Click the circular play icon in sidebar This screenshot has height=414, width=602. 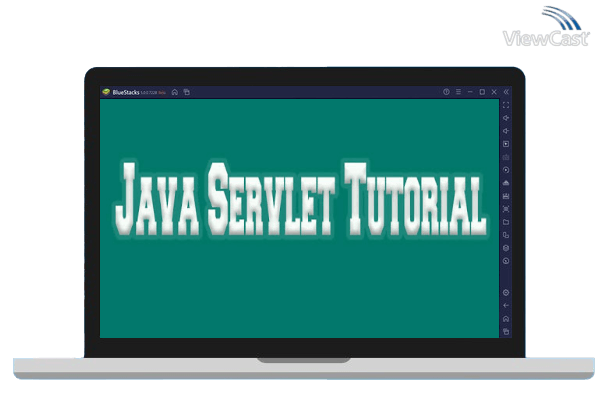point(506,170)
